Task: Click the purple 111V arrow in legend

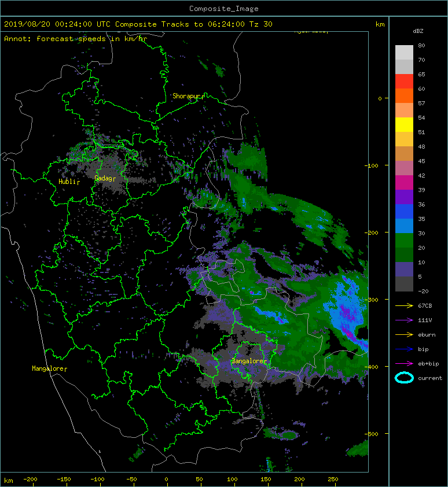Action: (x=404, y=320)
